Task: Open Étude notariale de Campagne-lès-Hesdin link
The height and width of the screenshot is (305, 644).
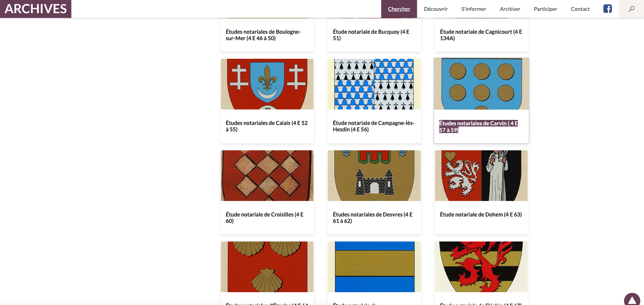Action: [373, 126]
